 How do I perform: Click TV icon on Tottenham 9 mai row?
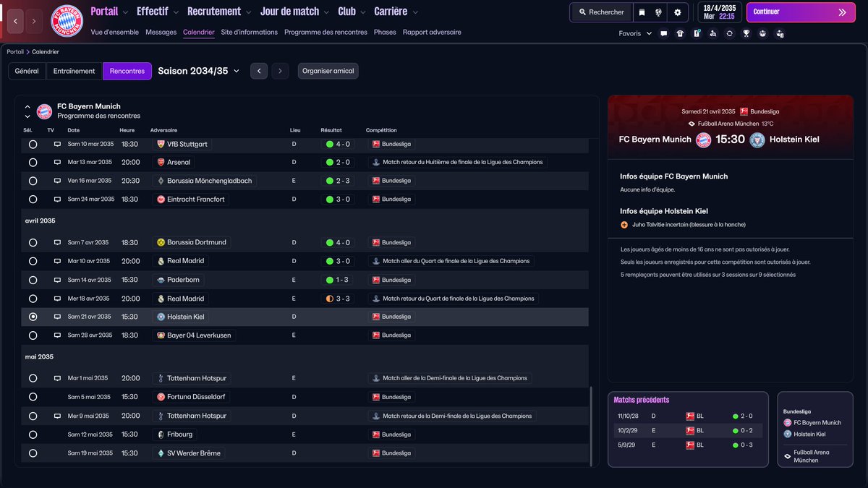coord(57,416)
